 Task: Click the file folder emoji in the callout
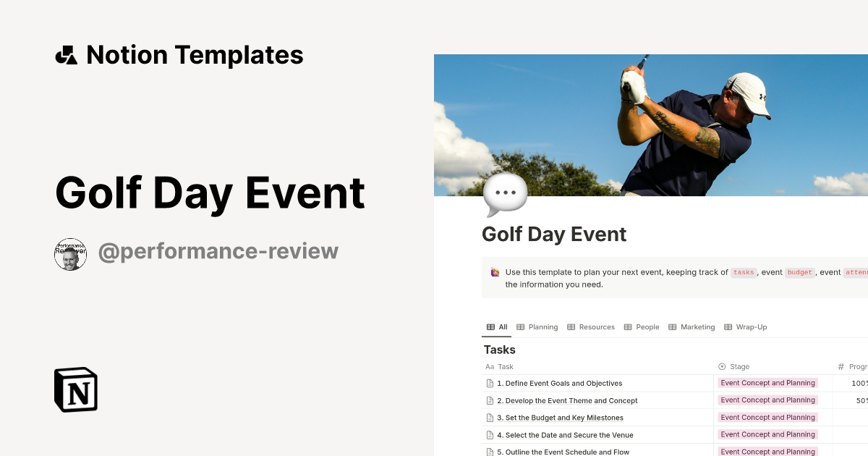[x=494, y=271]
